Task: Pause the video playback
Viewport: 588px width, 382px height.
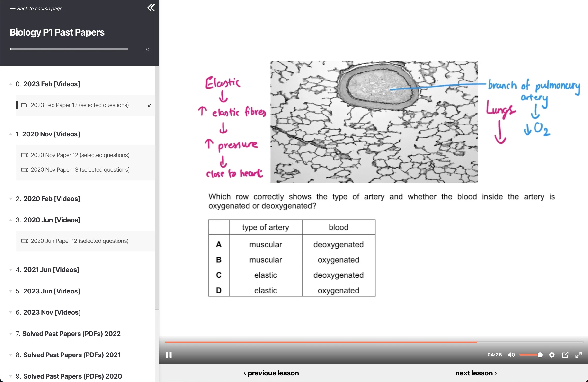Action: click(169, 355)
